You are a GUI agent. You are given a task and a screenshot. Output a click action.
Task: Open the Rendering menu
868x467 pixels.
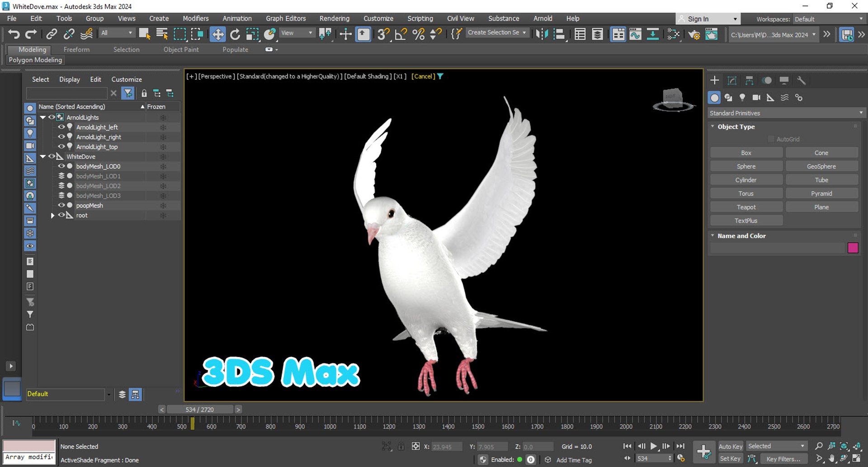click(x=334, y=19)
